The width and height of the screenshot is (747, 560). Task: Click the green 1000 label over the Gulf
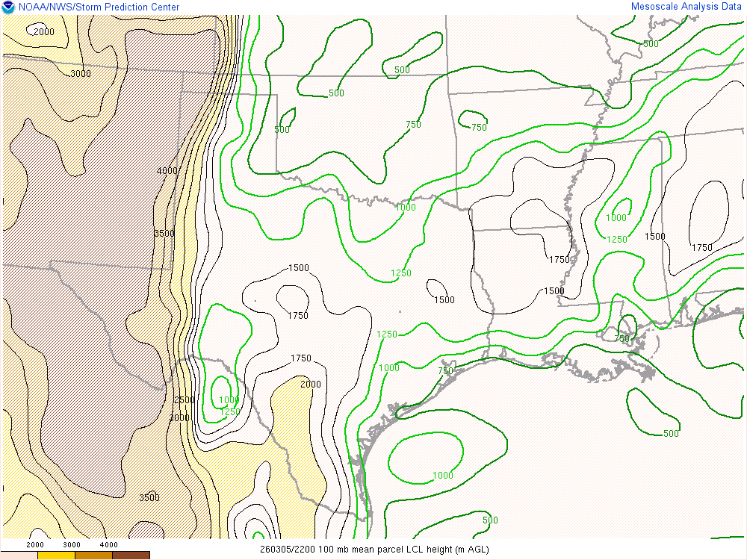click(x=443, y=476)
